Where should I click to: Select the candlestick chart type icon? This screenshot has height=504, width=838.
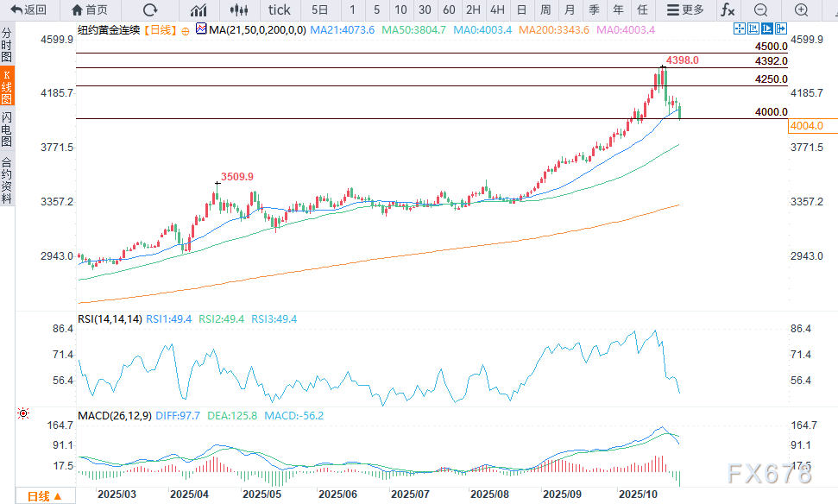pos(241,10)
